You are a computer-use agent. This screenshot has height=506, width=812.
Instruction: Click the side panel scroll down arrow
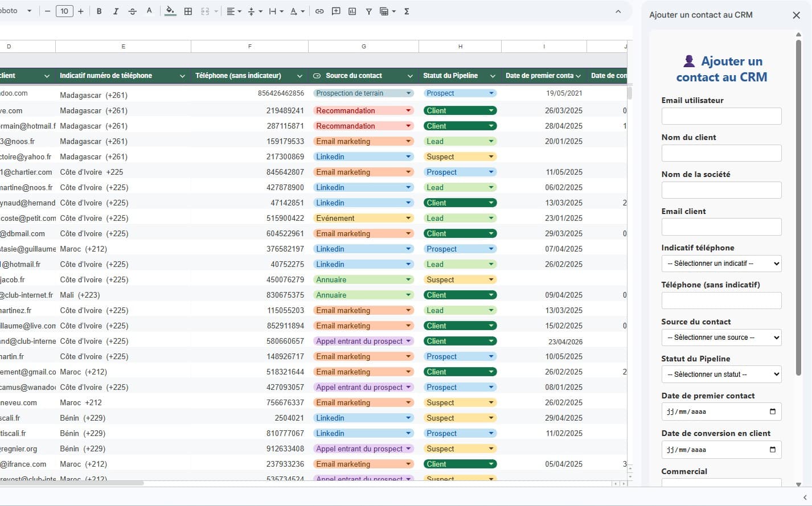(x=798, y=484)
